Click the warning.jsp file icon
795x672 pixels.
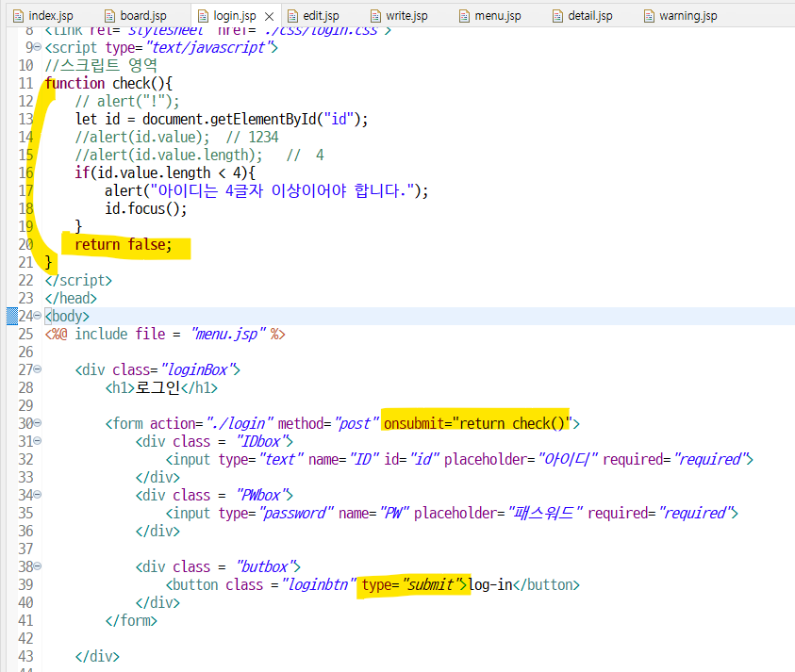pyautogui.click(x=649, y=16)
